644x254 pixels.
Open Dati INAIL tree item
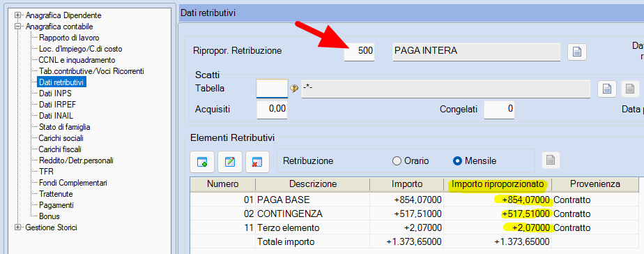56,116
